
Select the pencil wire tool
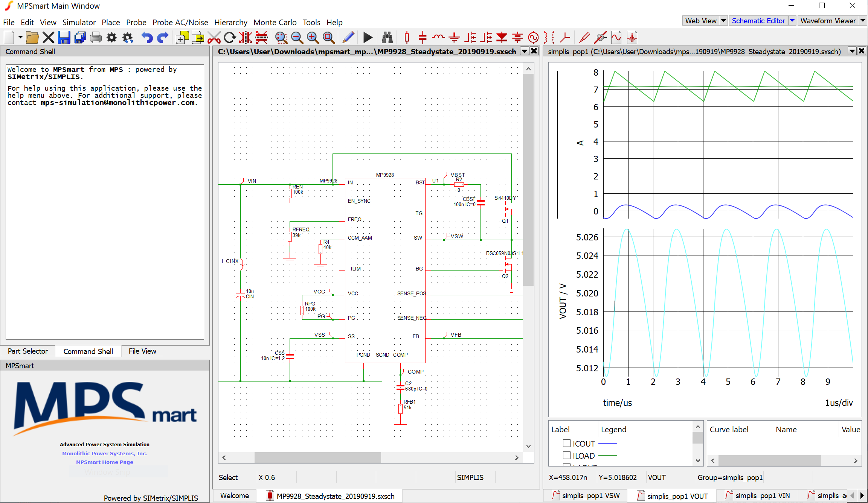pos(348,38)
